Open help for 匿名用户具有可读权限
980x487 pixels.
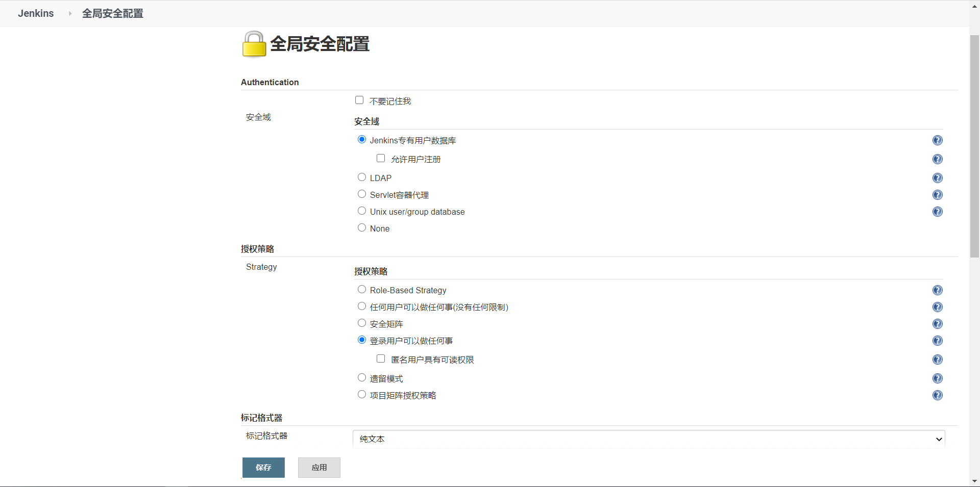(937, 360)
